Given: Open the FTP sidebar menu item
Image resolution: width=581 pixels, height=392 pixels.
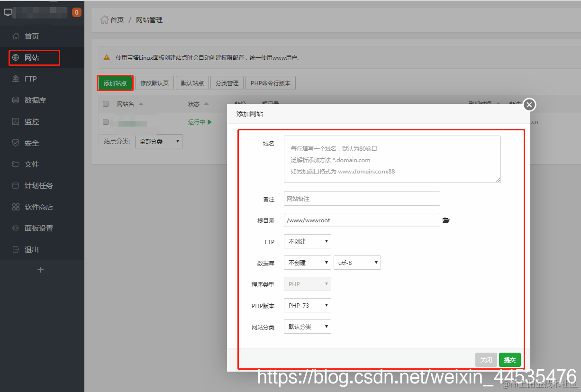Looking at the screenshot, I should [42, 79].
